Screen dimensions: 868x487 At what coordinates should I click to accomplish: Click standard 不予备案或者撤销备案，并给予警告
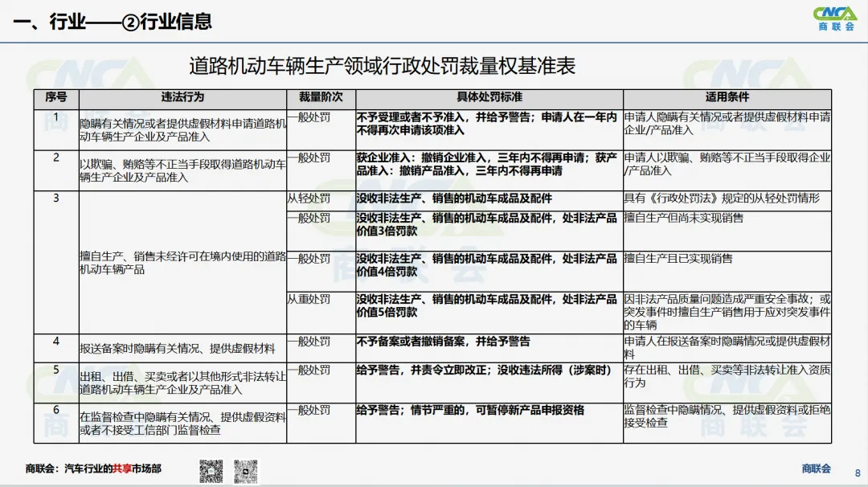443,342
